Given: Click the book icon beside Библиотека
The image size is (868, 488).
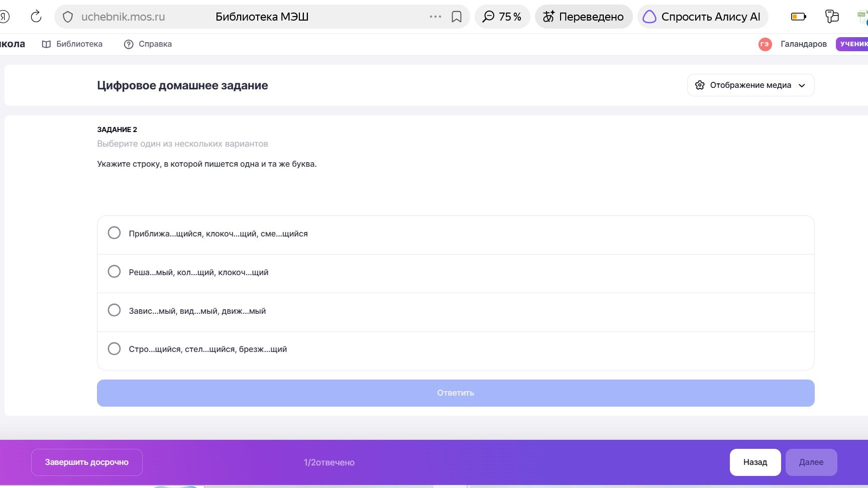Looking at the screenshot, I should [x=46, y=44].
